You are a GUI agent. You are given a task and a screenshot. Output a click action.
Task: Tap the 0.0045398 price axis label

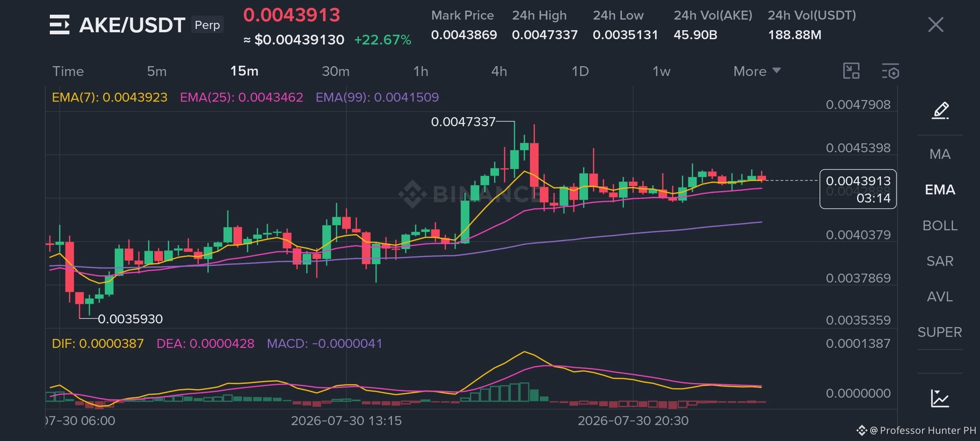click(x=858, y=148)
